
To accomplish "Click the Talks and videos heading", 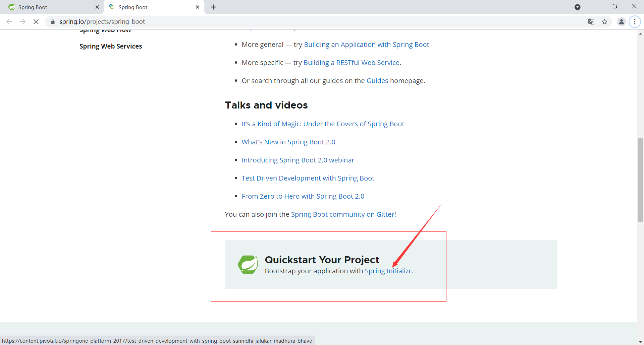I will pyautogui.click(x=266, y=105).
